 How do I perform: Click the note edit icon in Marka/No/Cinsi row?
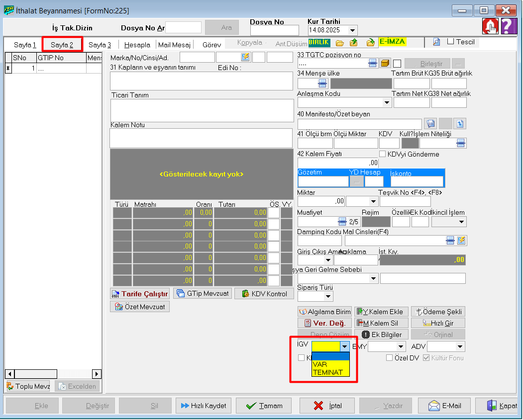pyautogui.click(x=245, y=57)
